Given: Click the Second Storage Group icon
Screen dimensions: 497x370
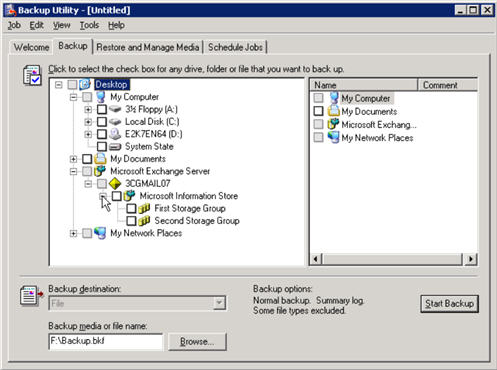Looking at the screenshot, I should coord(144,221).
